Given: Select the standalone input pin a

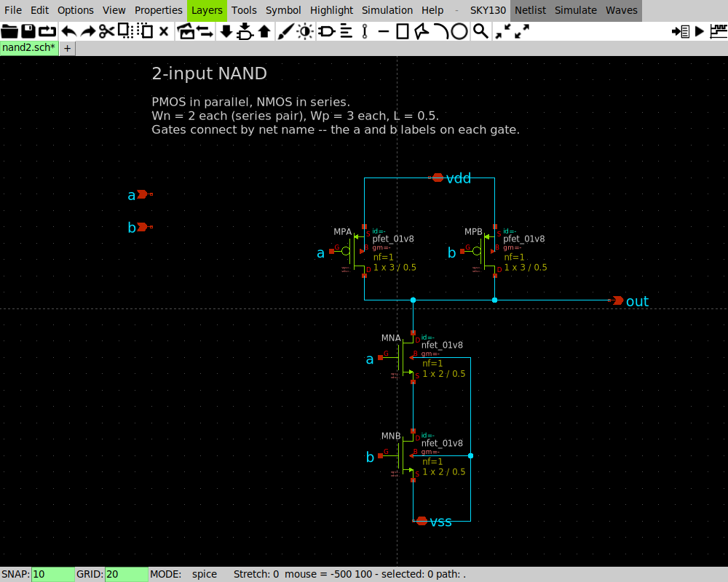Looking at the screenshot, I should pos(146,194).
